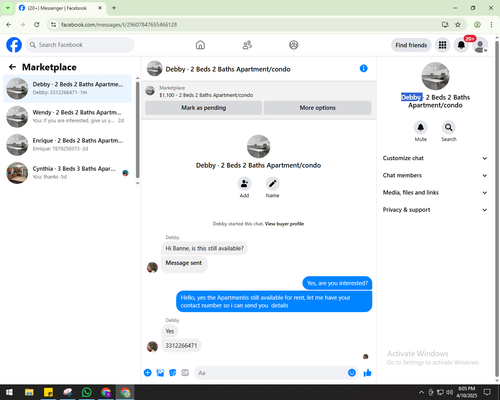This screenshot has width=500, height=400.
Task: Attach a photo file
Action: tap(160, 373)
